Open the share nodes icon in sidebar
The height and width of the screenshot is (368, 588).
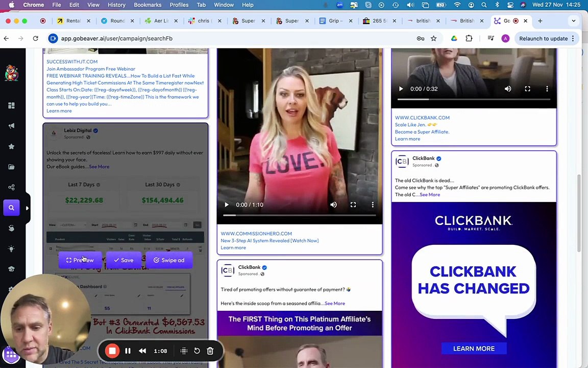tap(11, 188)
